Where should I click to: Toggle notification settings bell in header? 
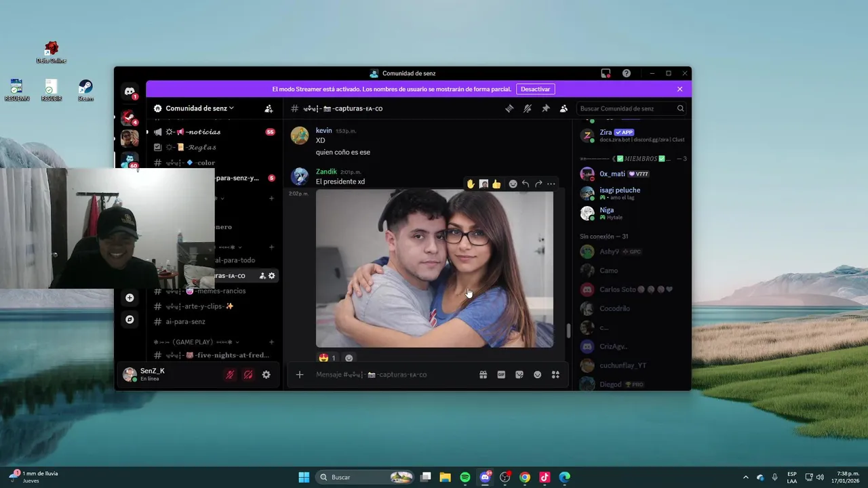tap(527, 108)
